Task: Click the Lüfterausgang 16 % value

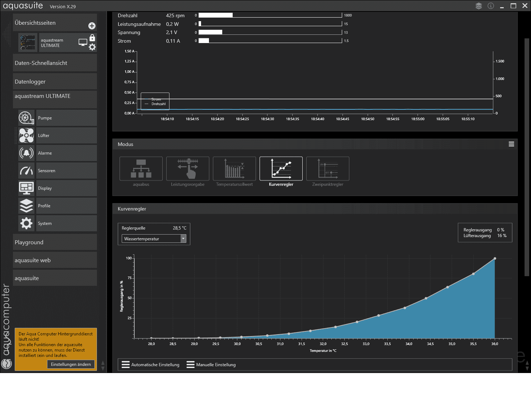Action: (x=502, y=236)
